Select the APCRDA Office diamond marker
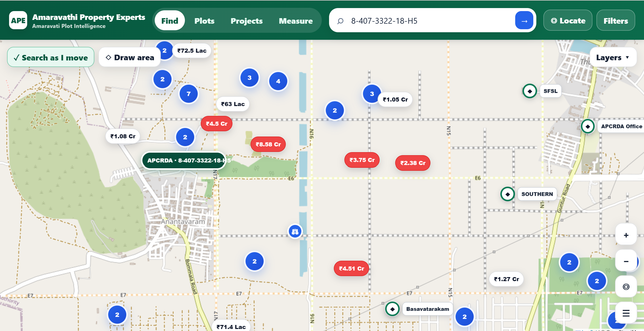644x331 pixels. coord(588,126)
